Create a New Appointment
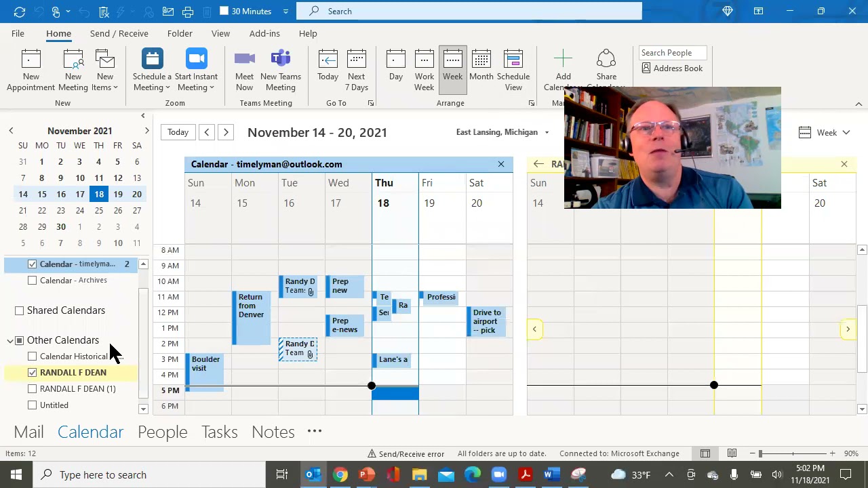 click(31, 70)
